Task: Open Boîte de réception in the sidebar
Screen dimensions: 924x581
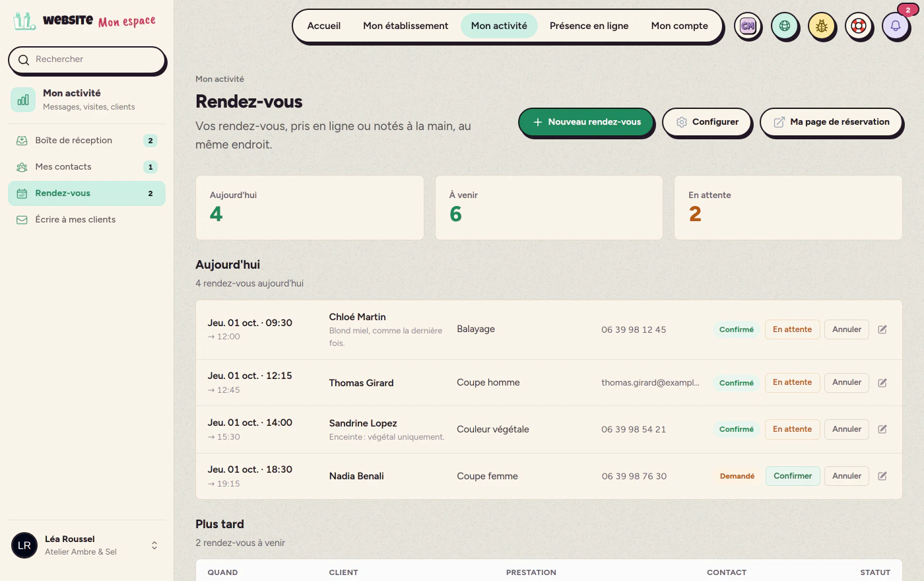Action: pos(86,141)
